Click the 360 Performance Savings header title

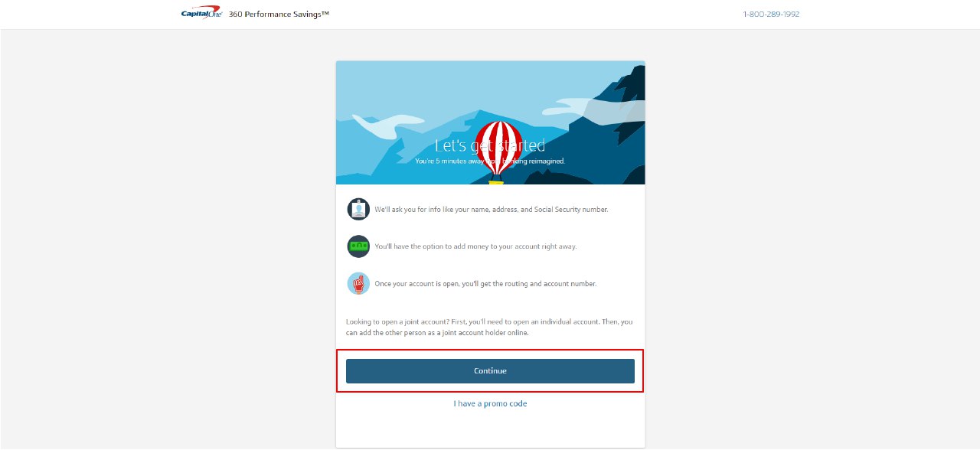[x=279, y=14]
